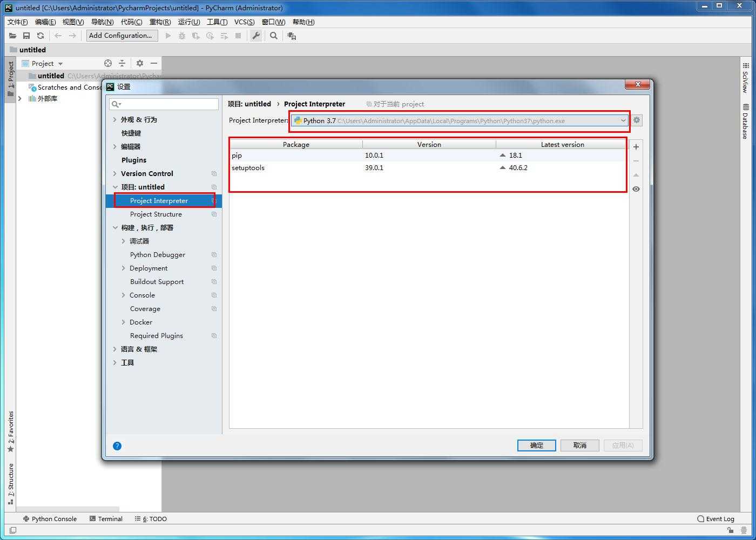Open the Event Log
756x540 pixels.
pos(716,519)
